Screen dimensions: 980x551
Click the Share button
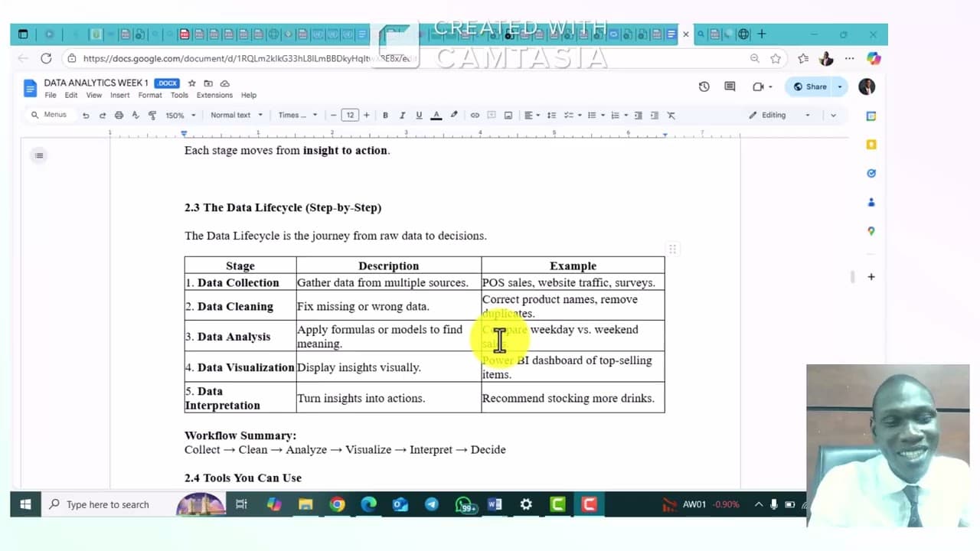(x=810, y=86)
